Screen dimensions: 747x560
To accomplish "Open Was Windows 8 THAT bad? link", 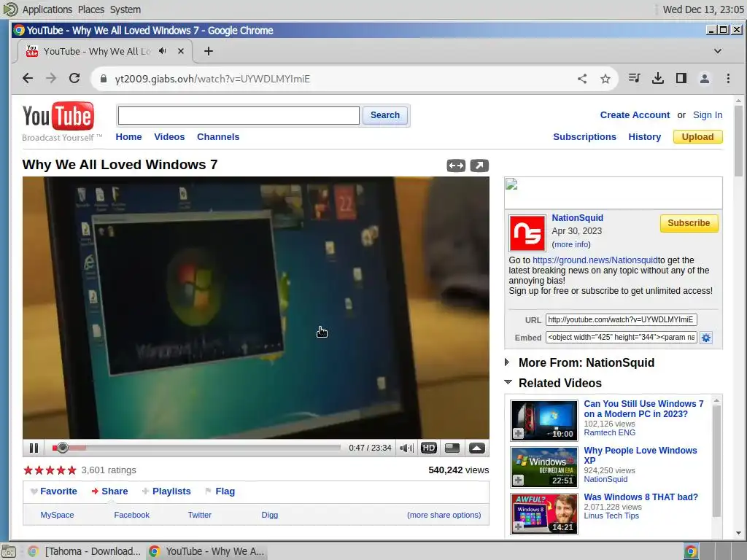I will click(x=640, y=497).
